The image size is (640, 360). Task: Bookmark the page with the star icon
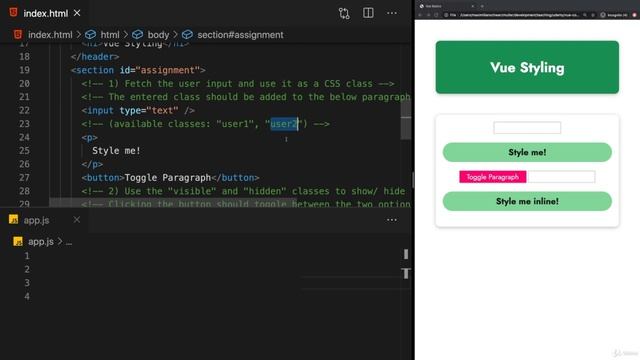593,15
